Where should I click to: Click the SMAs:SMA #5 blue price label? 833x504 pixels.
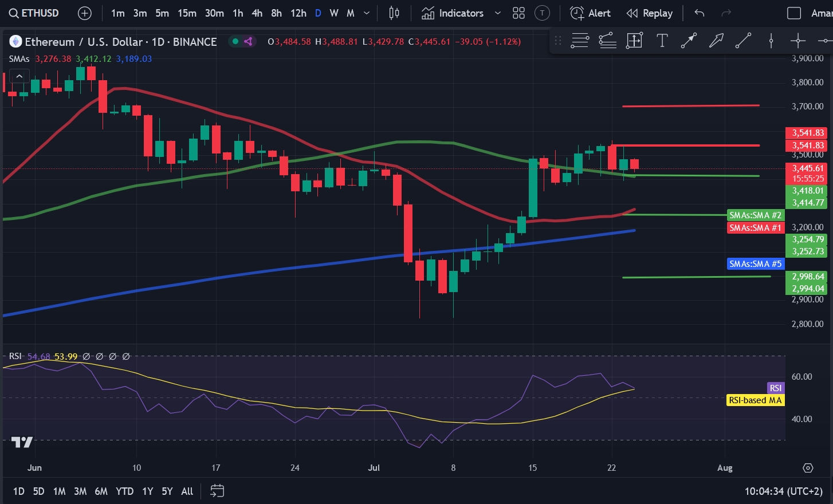(755, 264)
